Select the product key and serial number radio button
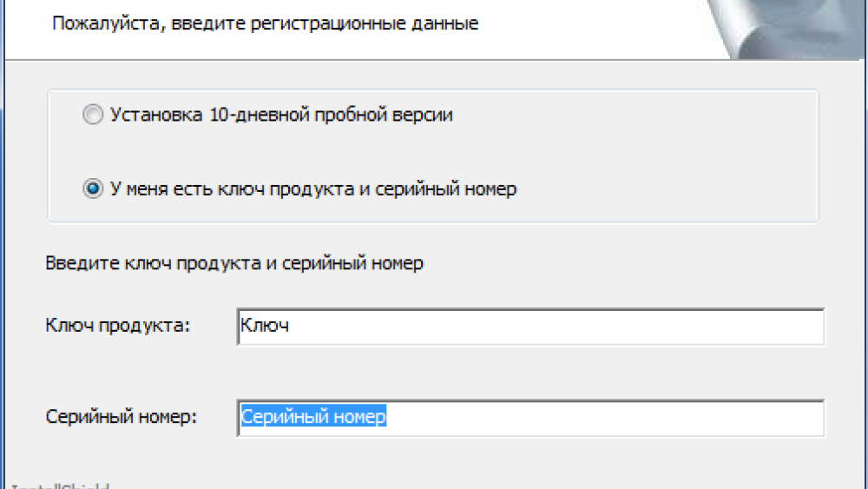Viewport: 868px width, 489px height. pos(92,188)
